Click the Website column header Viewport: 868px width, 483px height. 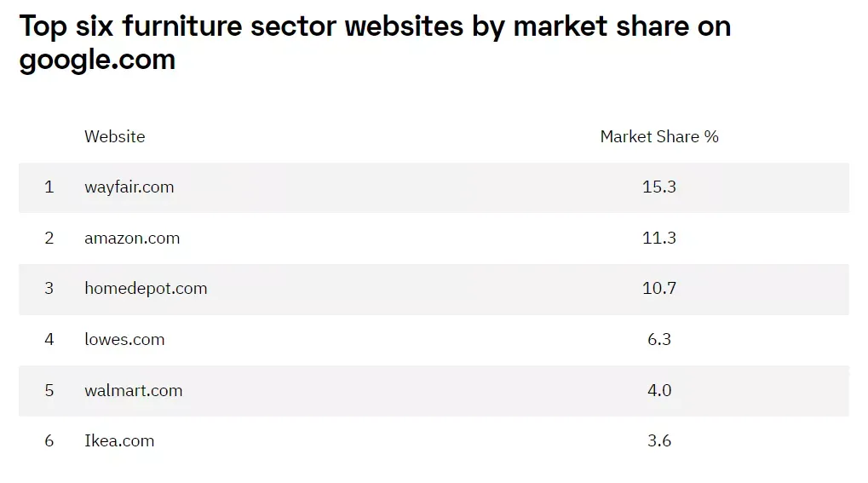tap(115, 137)
